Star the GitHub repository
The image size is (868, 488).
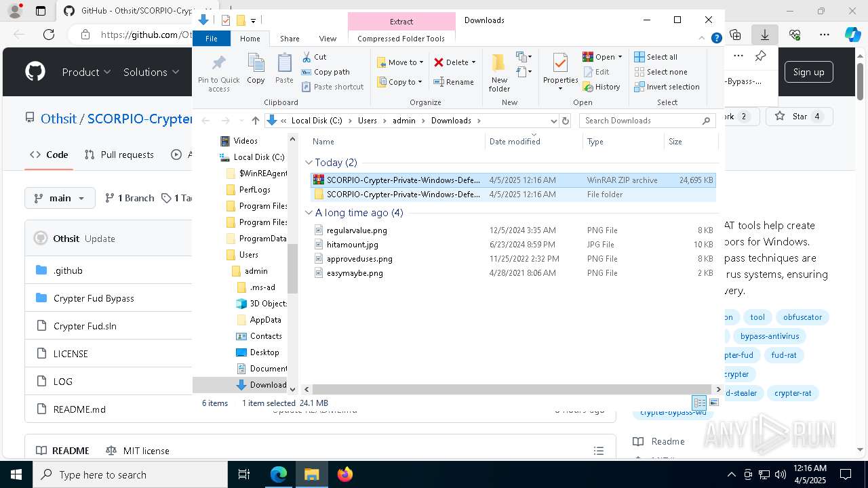click(800, 117)
